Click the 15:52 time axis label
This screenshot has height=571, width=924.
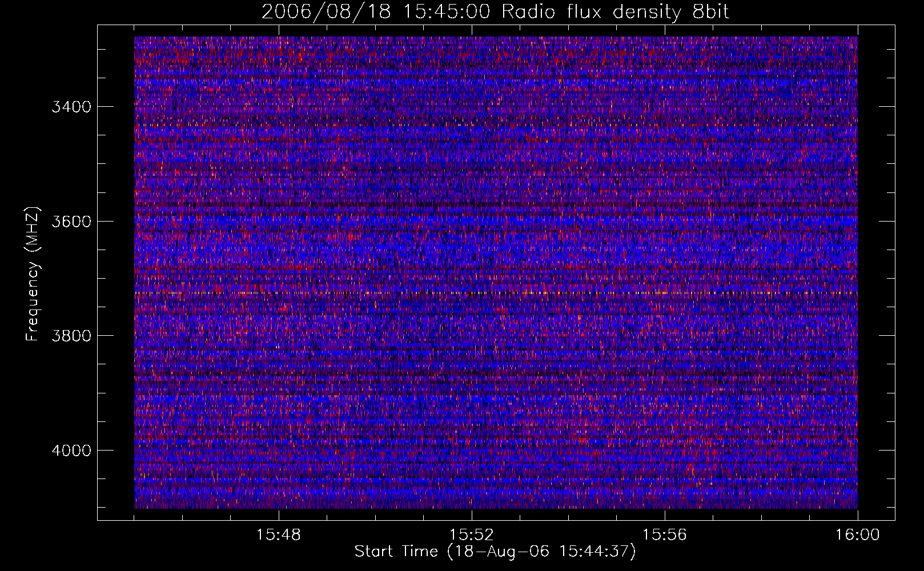471,535
